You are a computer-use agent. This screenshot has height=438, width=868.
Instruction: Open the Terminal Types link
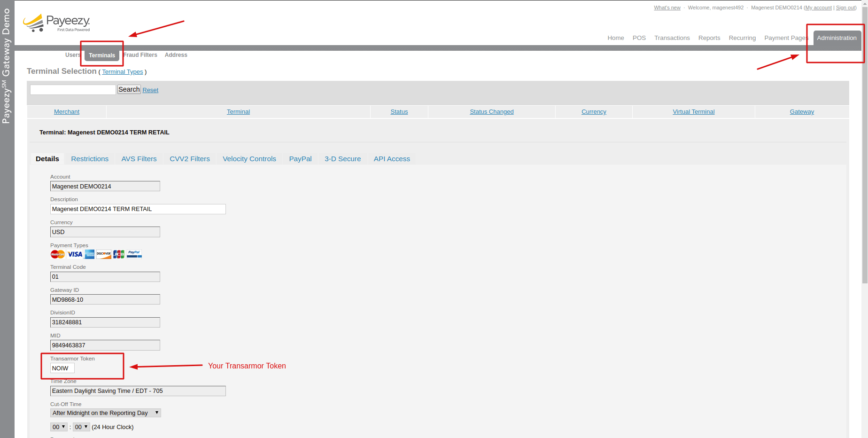point(123,72)
